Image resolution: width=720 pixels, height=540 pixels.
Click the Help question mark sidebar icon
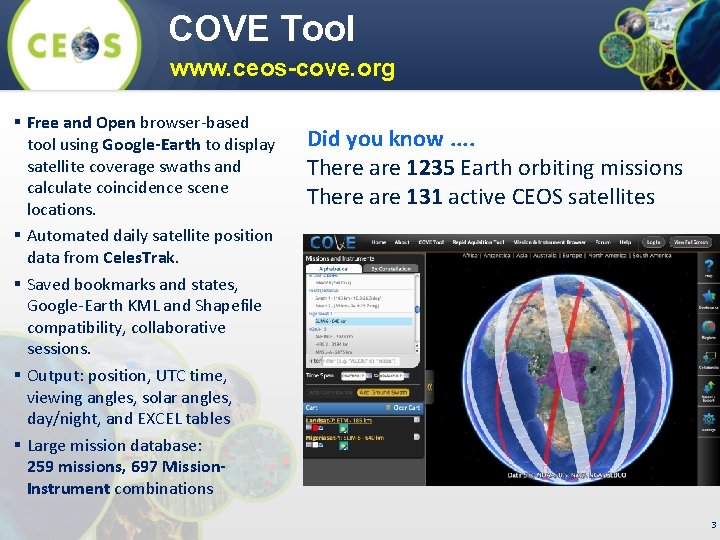click(x=709, y=268)
